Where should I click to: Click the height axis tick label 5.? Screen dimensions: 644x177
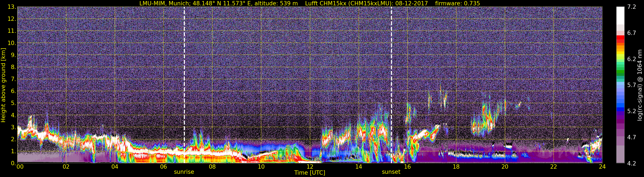13,103
